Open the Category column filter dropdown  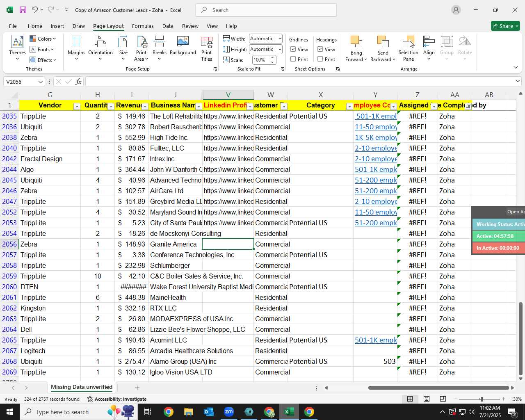(x=349, y=107)
